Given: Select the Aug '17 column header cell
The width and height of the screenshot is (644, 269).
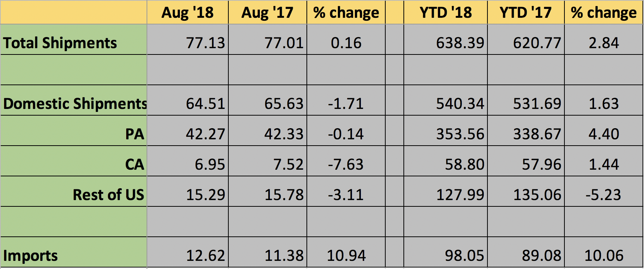Looking at the screenshot, I should (x=267, y=13).
